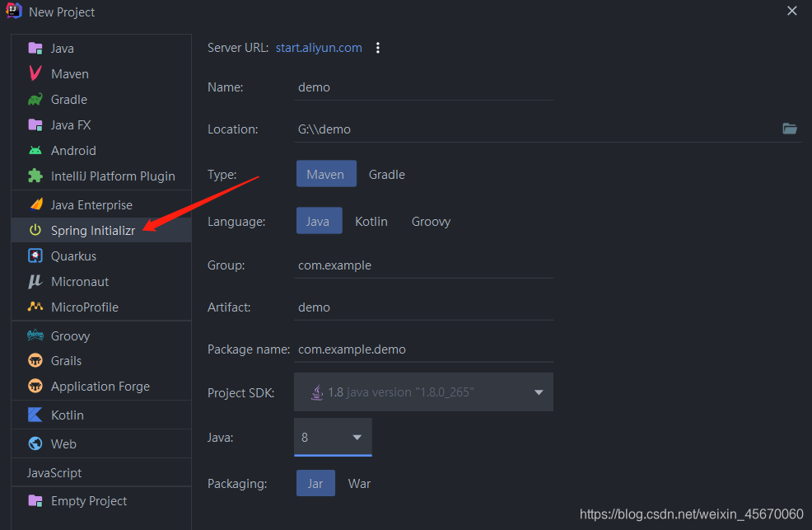Open the Project SDK dropdown
This screenshot has height=530, width=812.
pos(423,392)
